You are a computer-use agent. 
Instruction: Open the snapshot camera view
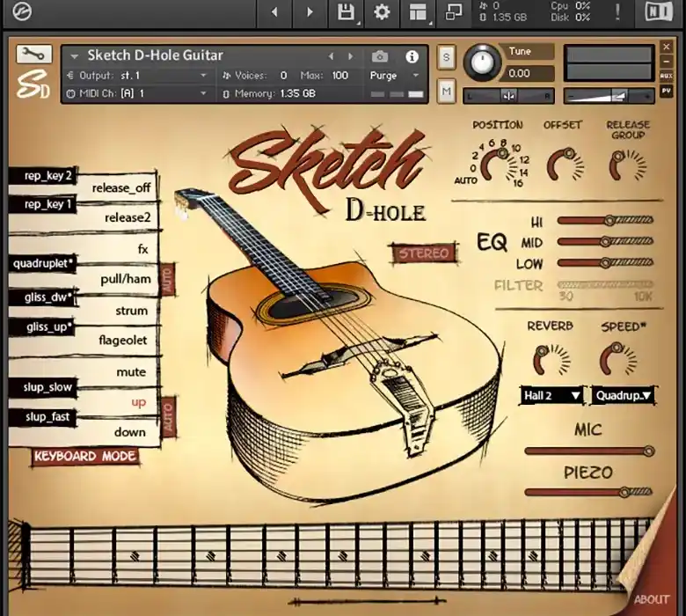click(x=380, y=56)
